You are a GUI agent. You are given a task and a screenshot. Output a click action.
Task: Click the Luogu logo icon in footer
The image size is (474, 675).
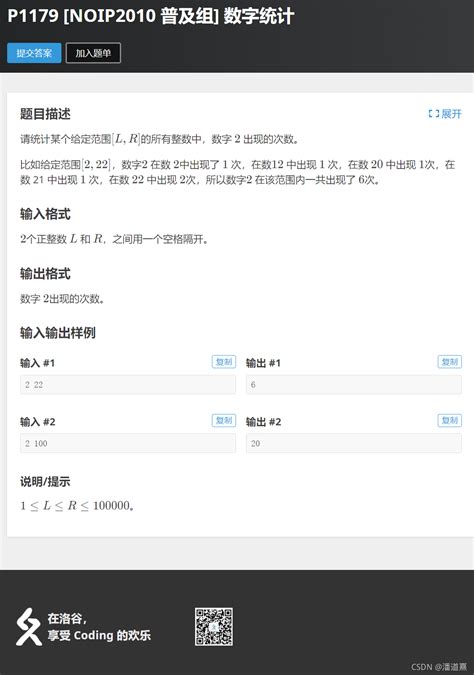click(x=28, y=627)
